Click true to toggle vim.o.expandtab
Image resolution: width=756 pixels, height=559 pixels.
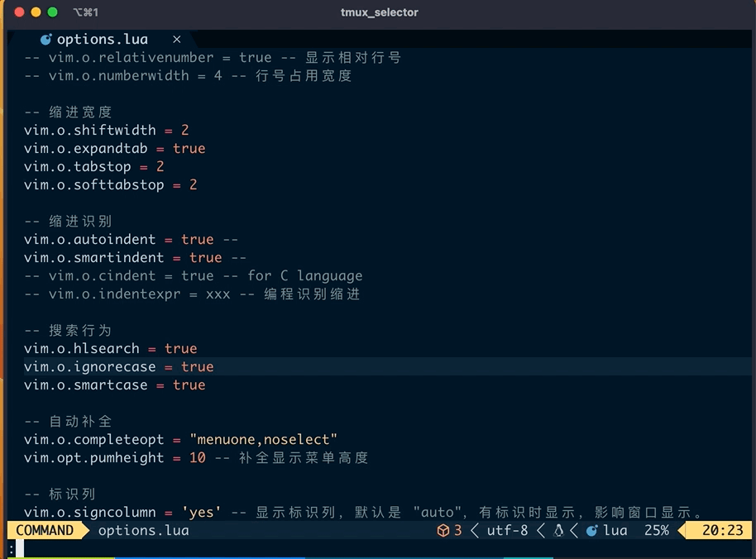[189, 148]
